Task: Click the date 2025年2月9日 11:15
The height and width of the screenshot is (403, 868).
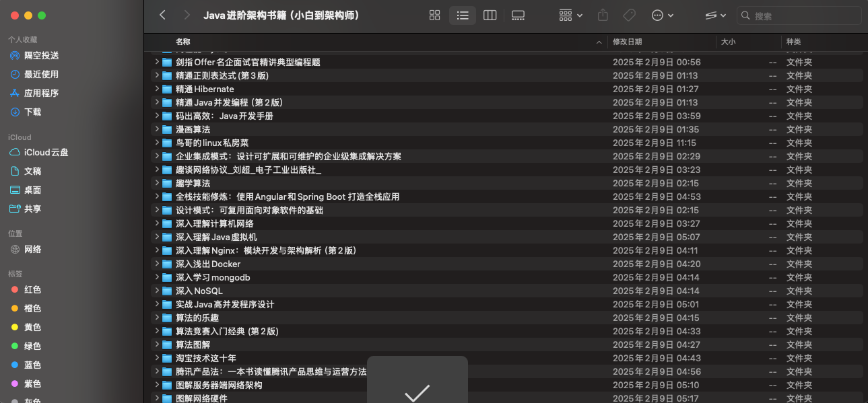Action: 655,143
